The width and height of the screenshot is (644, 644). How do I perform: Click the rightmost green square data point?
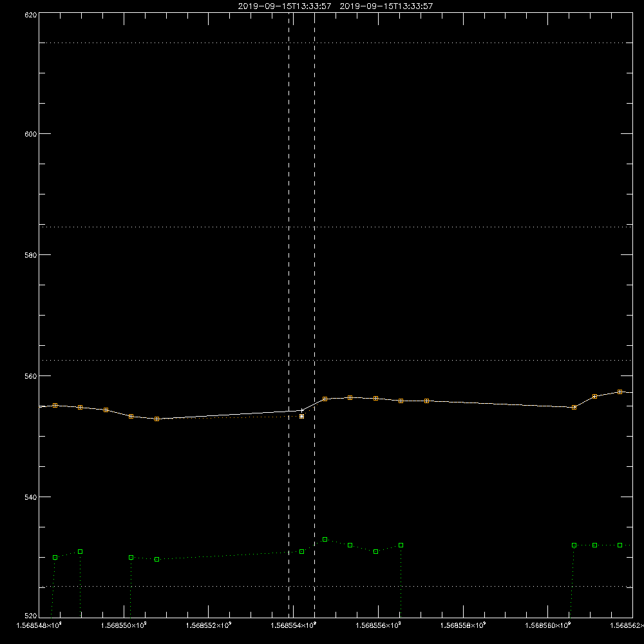(x=620, y=545)
